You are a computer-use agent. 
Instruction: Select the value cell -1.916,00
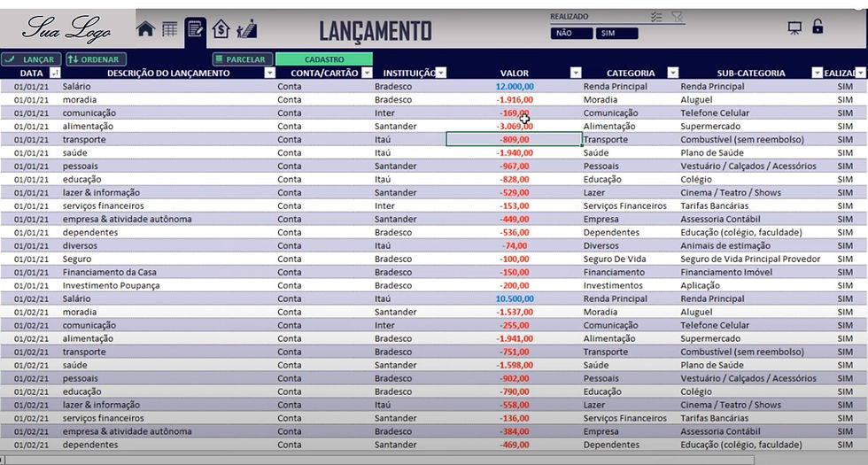coord(514,99)
